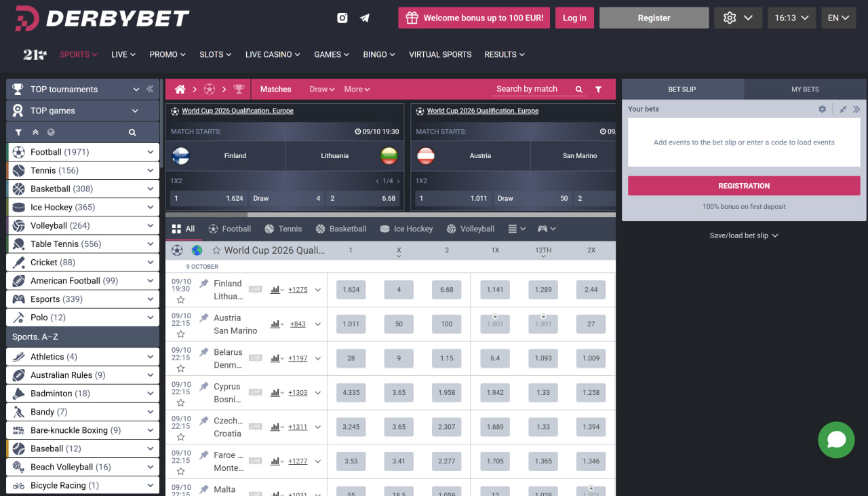The width and height of the screenshot is (868, 496).
Task: Click the horizontal scrollbar under featured matches
Action: tap(390, 214)
